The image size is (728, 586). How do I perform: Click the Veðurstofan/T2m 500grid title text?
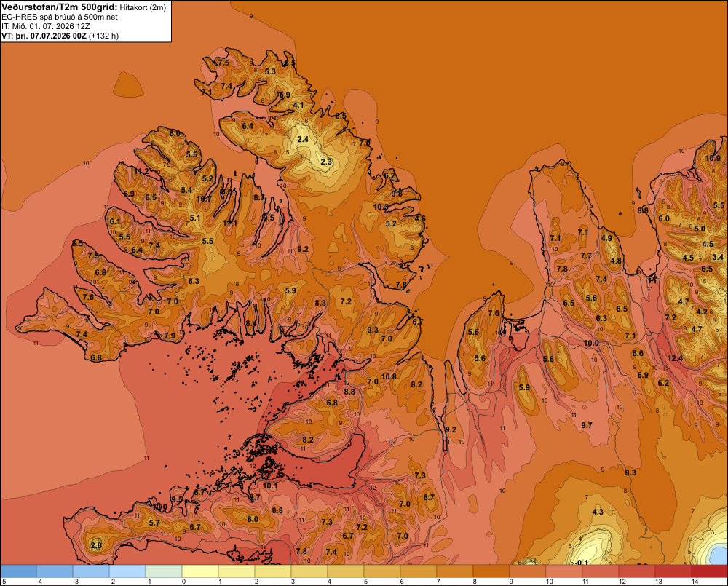click(60, 7)
